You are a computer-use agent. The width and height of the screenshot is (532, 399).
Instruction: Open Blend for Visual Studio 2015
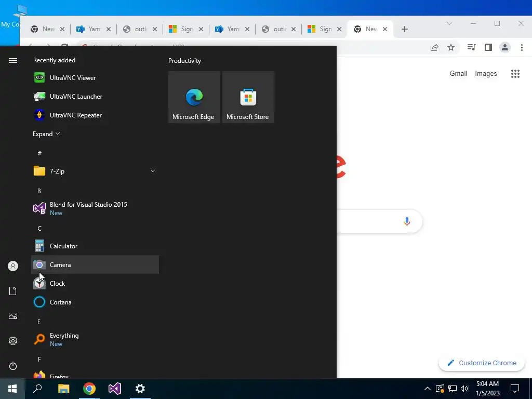pyautogui.click(x=95, y=208)
